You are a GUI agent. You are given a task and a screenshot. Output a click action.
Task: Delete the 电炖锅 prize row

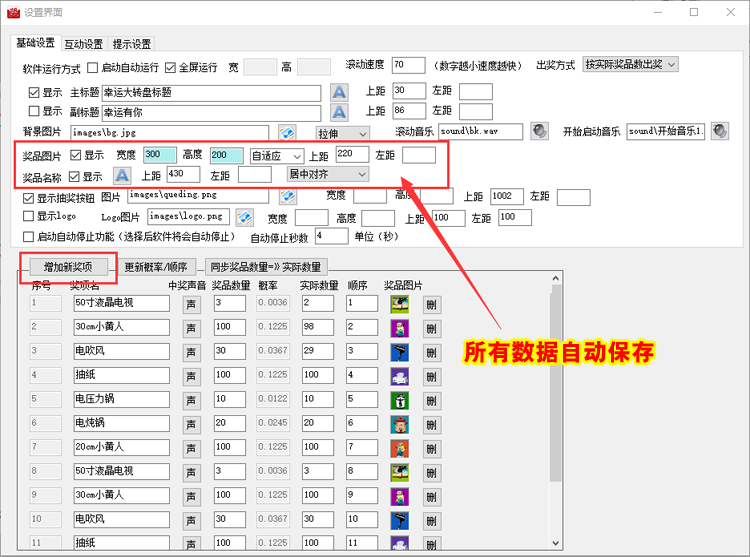coord(432,425)
